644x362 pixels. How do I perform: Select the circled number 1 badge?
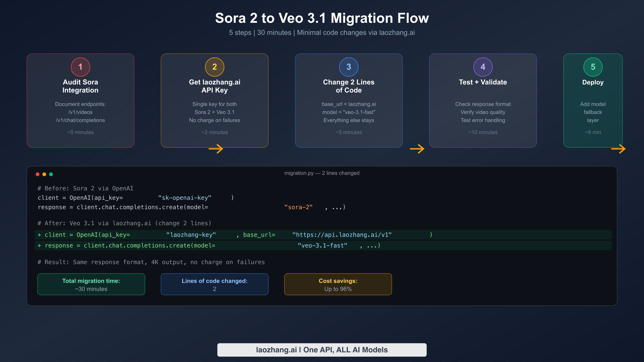click(x=80, y=67)
